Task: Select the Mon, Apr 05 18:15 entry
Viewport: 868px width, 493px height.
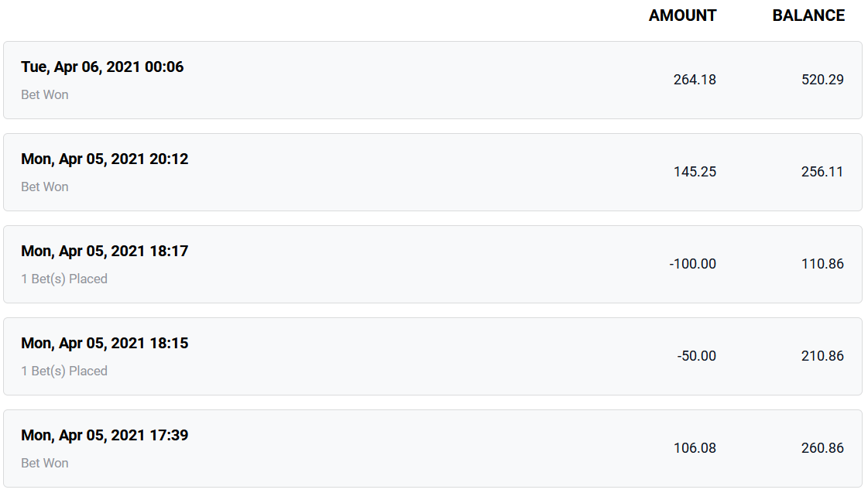Action: (x=433, y=356)
